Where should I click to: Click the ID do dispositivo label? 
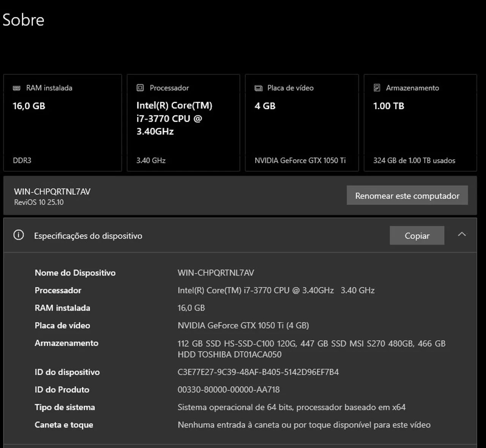[67, 372]
